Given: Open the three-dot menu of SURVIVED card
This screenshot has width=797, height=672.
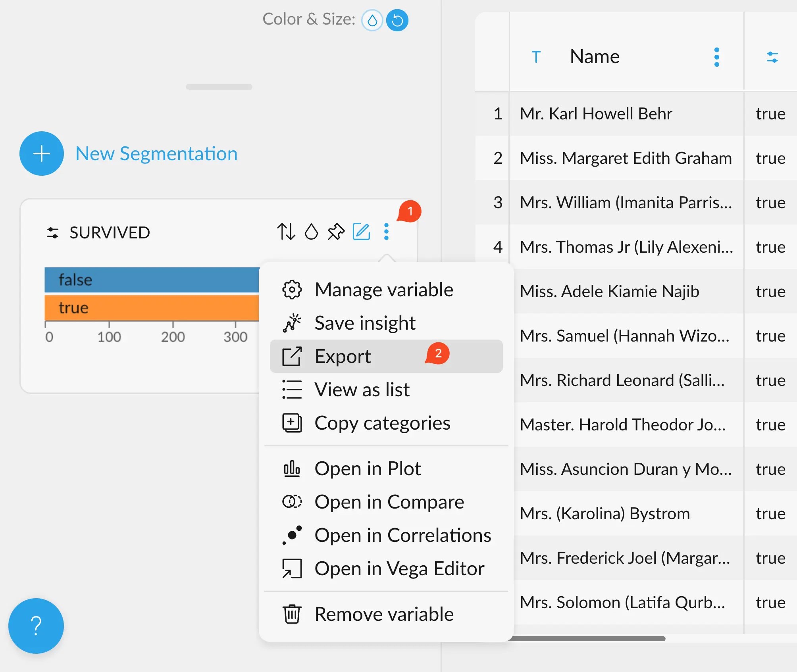Looking at the screenshot, I should pyautogui.click(x=386, y=232).
